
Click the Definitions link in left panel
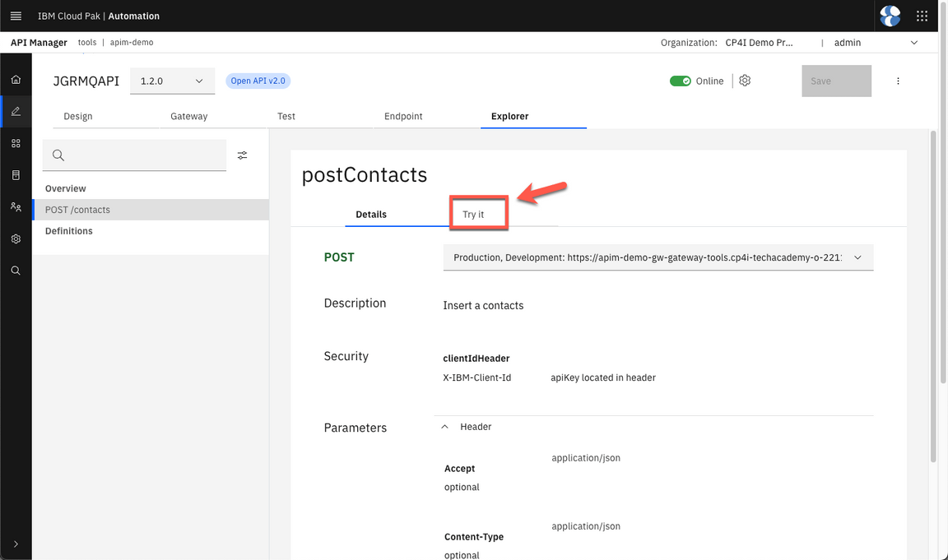tap(69, 231)
